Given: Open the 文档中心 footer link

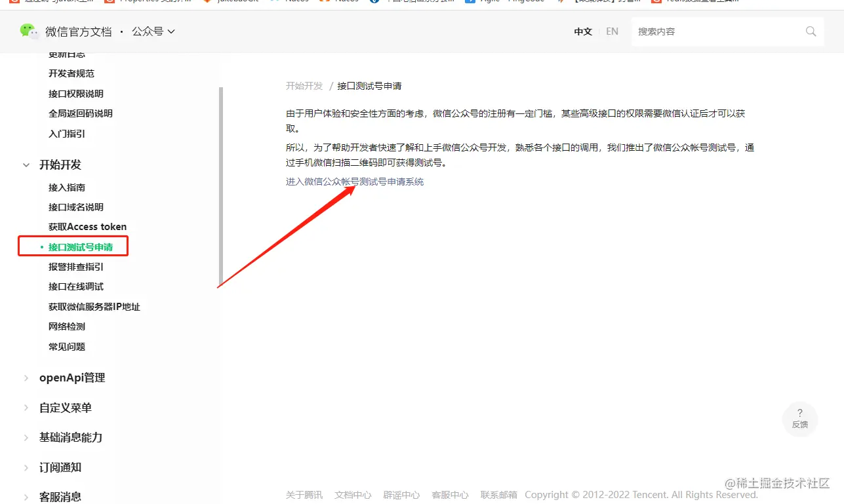Looking at the screenshot, I should pos(353,495).
